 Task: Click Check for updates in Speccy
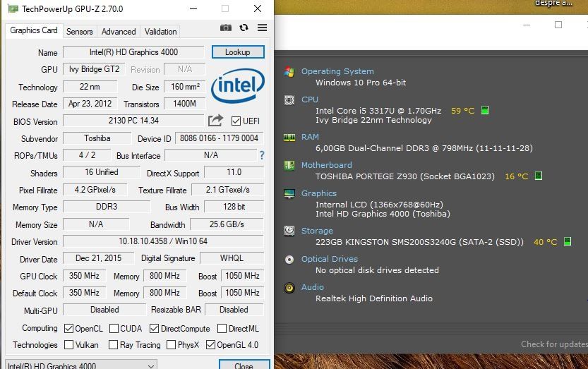pos(554,344)
